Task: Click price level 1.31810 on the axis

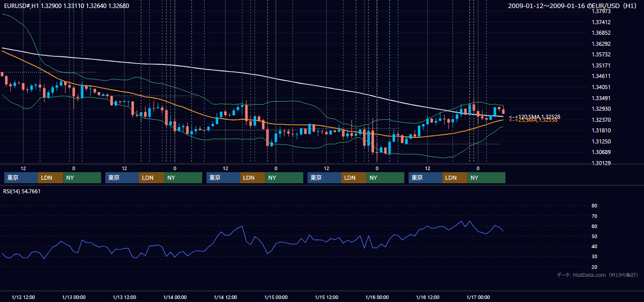Action: coord(601,130)
